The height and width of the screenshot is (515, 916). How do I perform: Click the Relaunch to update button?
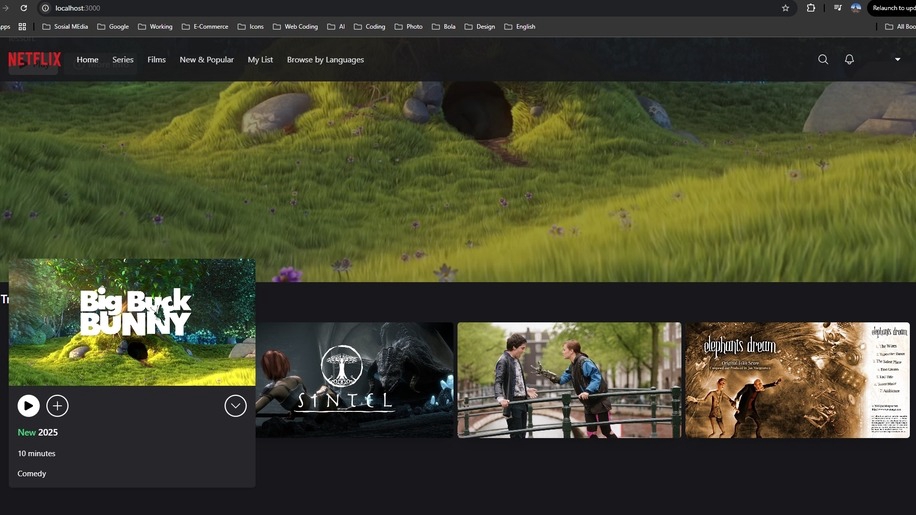[x=891, y=8]
